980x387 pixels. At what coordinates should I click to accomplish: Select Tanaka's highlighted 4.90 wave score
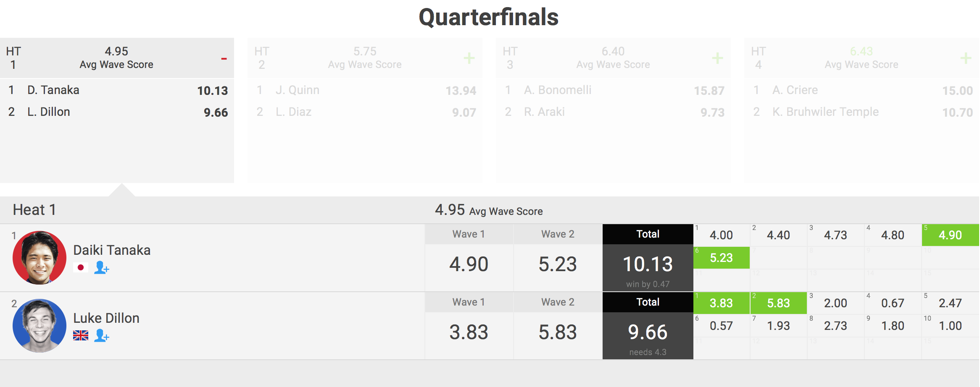point(950,235)
